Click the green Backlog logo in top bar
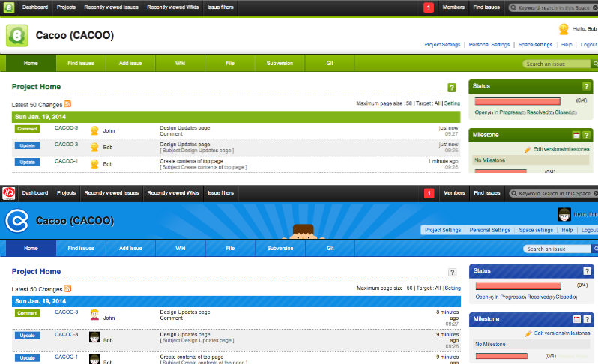 tap(9, 7)
